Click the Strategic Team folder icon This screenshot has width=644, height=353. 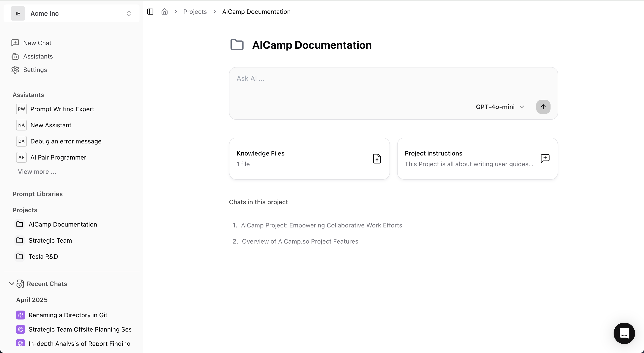coord(19,240)
